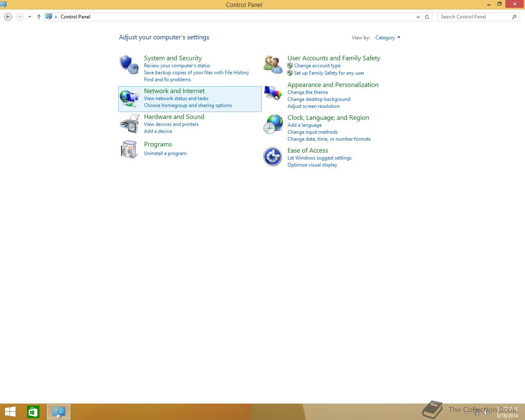Click the search magnifier icon
This screenshot has width=525, height=420.
click(x=514, y=17)
